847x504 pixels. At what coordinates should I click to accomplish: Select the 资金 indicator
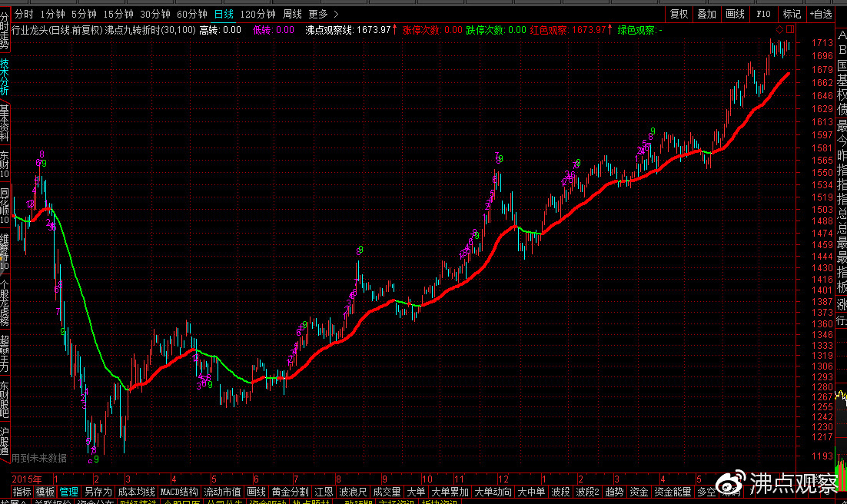639,492
